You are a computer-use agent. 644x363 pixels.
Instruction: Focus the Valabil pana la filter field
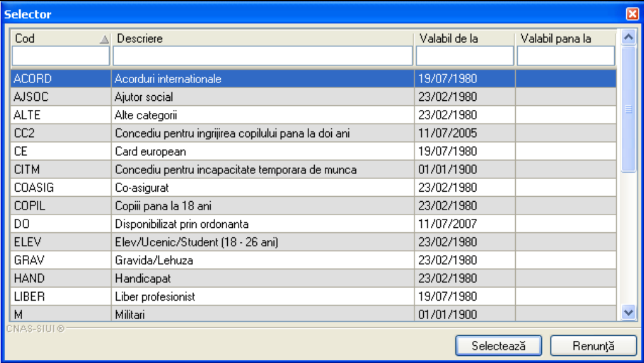[x=566, y=56]
